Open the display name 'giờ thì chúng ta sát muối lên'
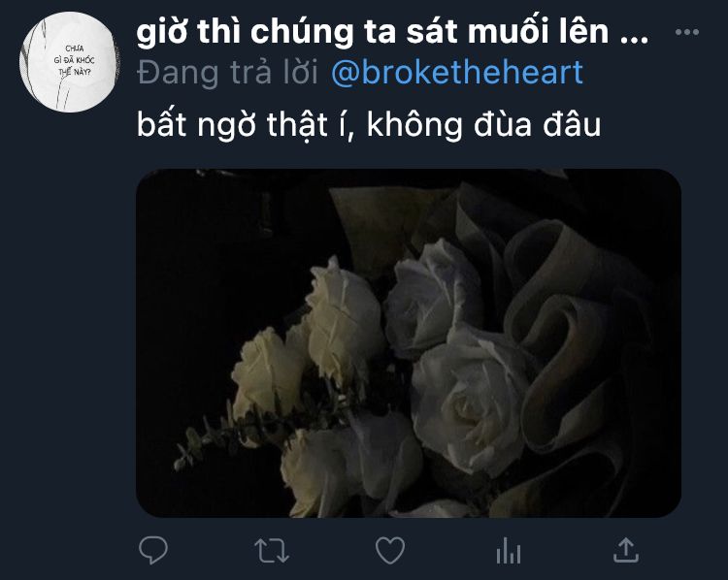 (x=373, y=32)
